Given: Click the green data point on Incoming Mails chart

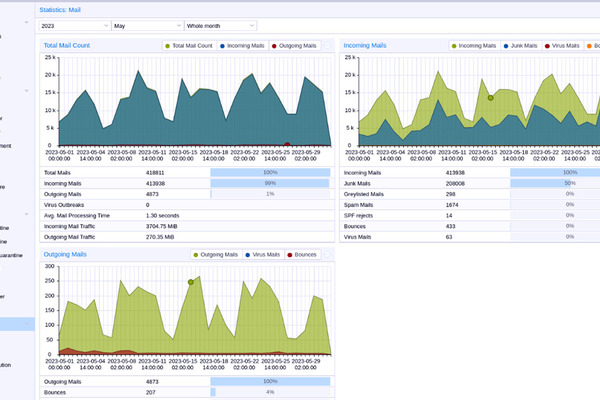Looking at the screenshot, I should pyautogui.click(x=491, y=98).
